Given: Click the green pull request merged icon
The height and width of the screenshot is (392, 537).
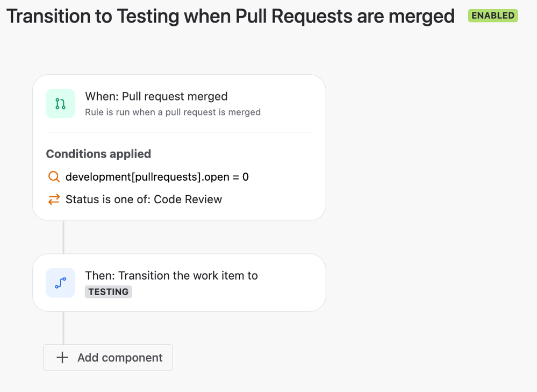Looking at the screenshot, I should point(61,103).
